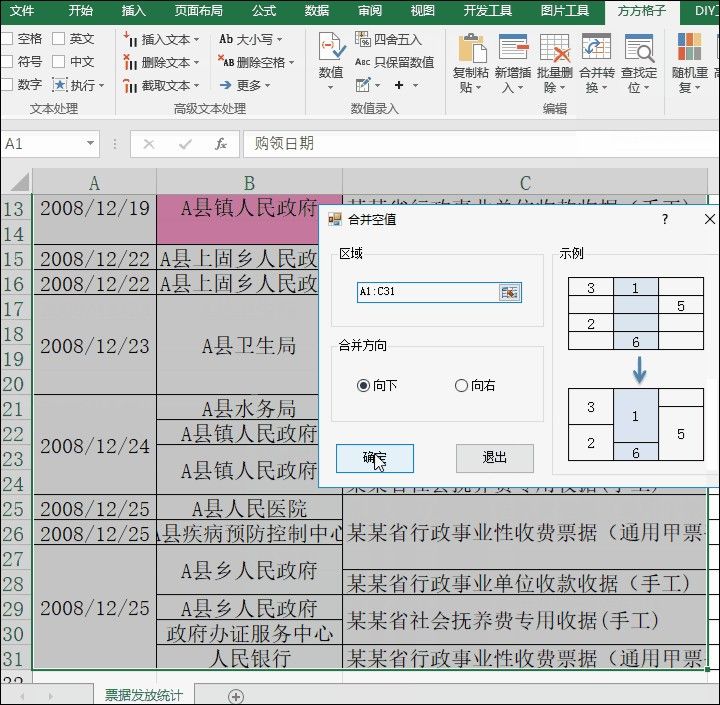Click 只保留数值 keep values only
720x705 pixels.
tap(395, 62)
